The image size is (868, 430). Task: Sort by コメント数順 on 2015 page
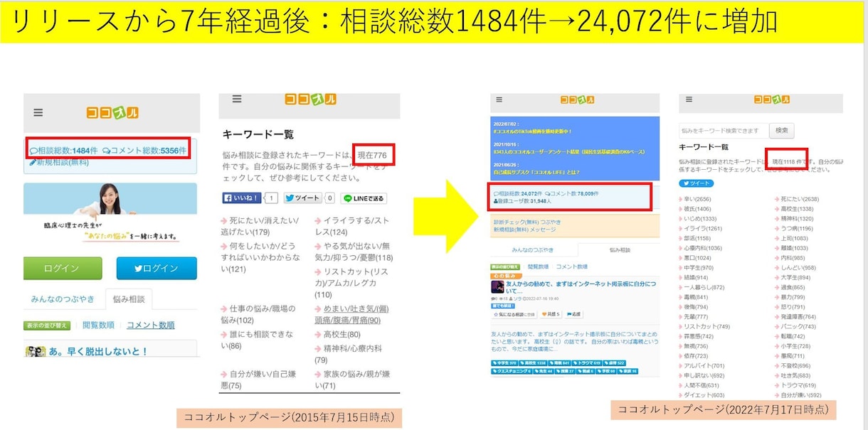point(151,325)
